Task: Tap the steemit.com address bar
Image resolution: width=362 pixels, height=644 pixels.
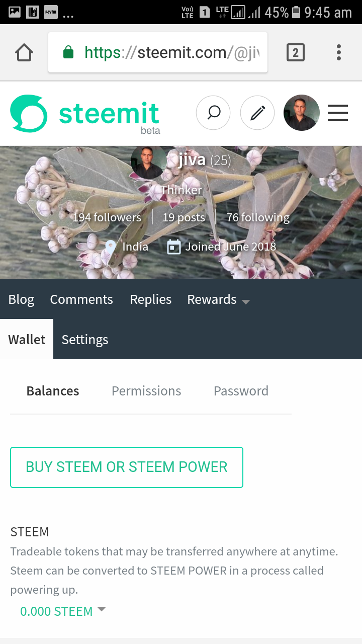Action: 158,52
